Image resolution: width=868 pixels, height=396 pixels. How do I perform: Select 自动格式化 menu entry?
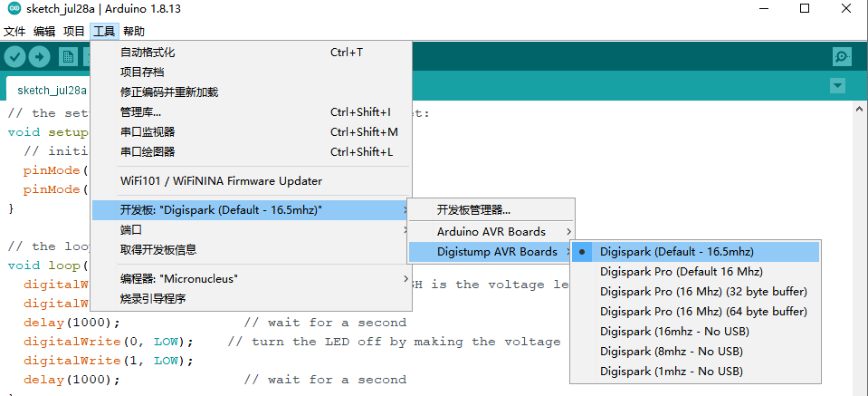point(252,53)
